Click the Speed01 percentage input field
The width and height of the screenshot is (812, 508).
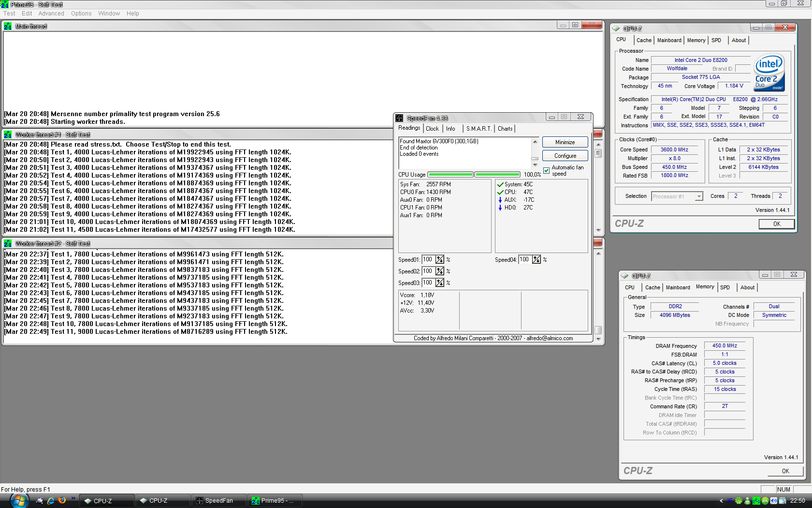pos(428,260)
